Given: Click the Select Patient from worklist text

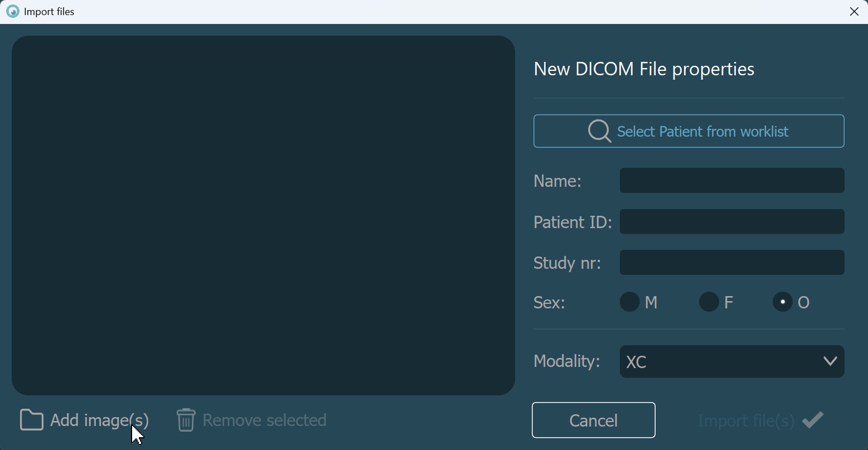Looking at the screenshot, I should point(702,132).
